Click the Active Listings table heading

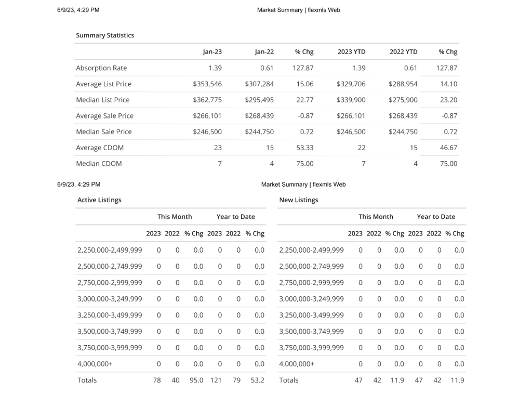click(x=99, y=200)
